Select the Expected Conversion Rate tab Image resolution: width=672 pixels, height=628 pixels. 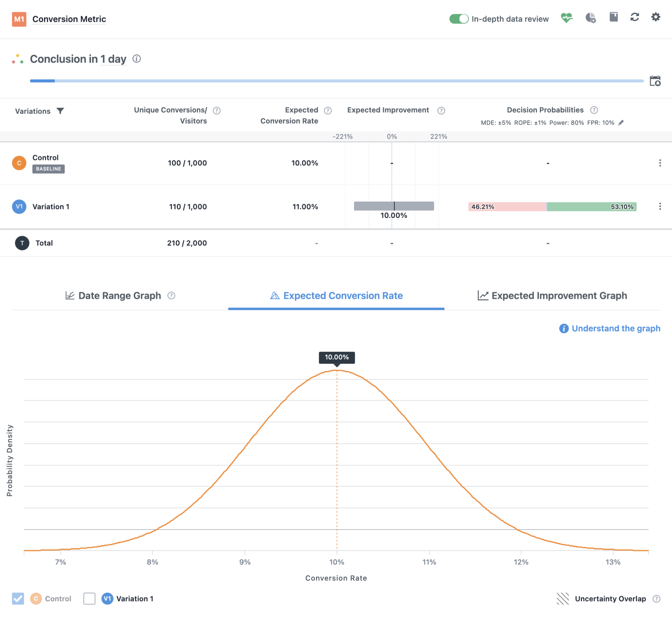coord(337,296)
